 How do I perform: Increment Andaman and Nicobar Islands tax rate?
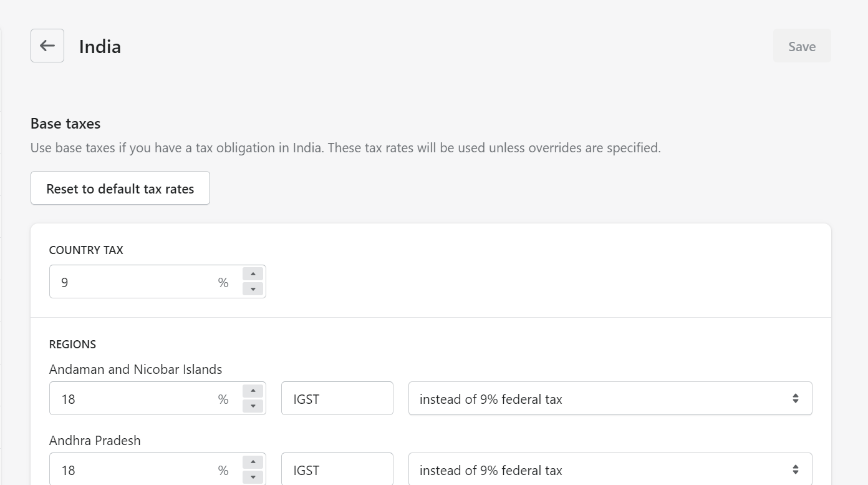click(253, 391)
